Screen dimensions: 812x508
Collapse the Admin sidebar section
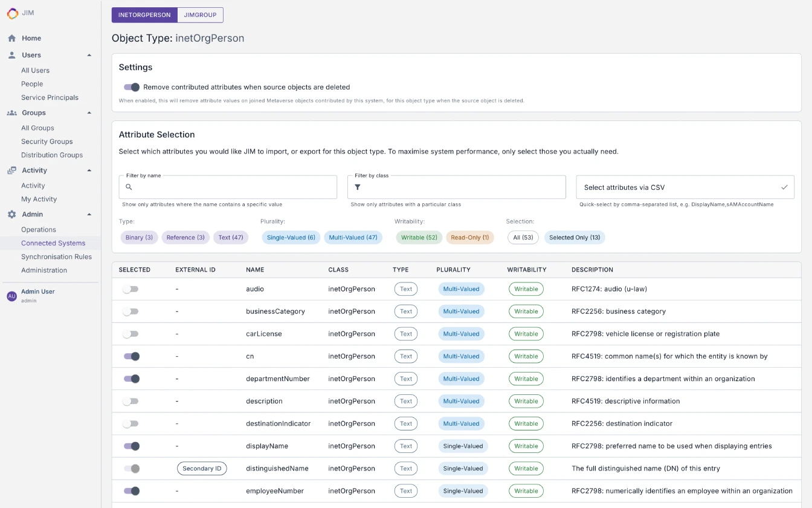[x=89, y=214]
